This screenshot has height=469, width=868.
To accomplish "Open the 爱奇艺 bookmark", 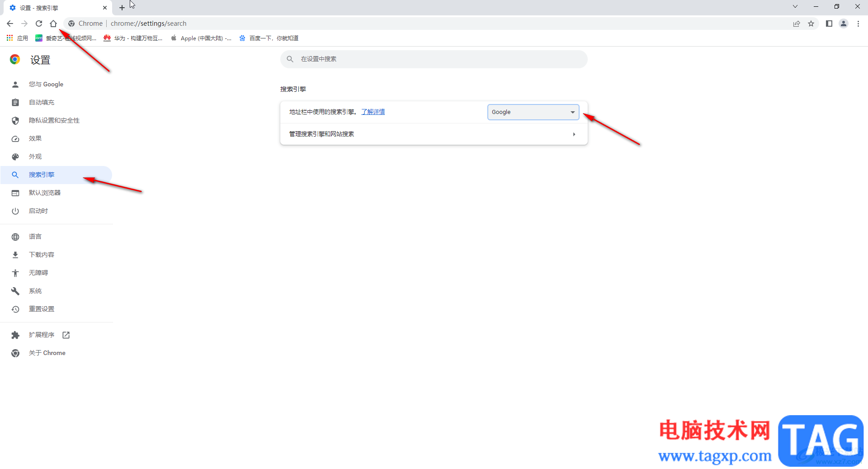I will 66,38.
